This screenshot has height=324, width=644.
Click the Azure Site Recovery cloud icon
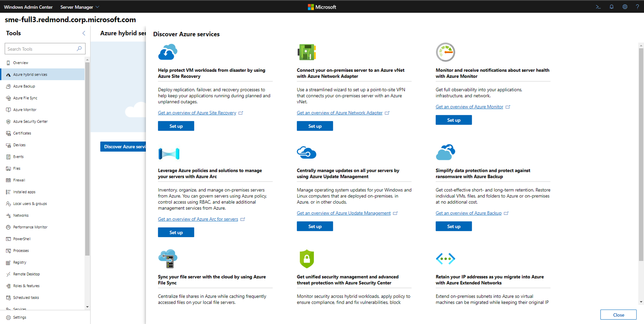[x=168, y=52]
